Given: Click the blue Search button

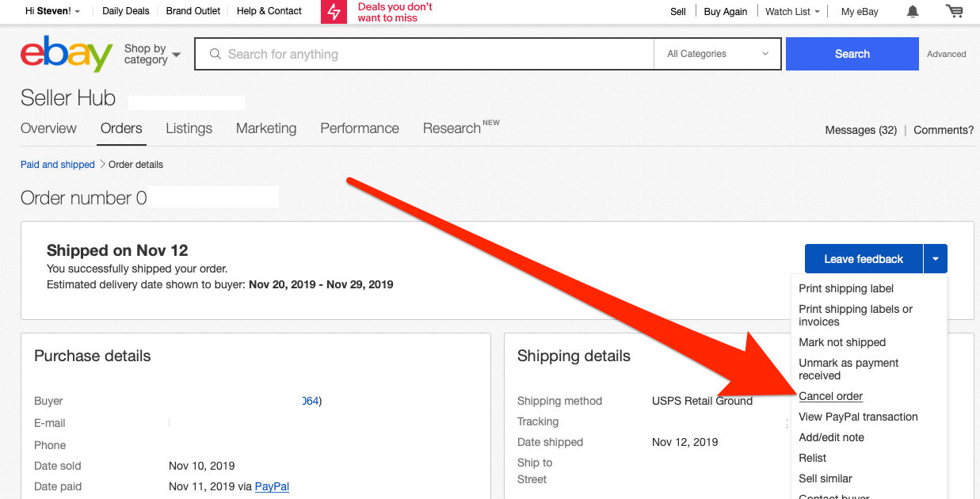Looking at the screenshot, I should click(852, 54).
